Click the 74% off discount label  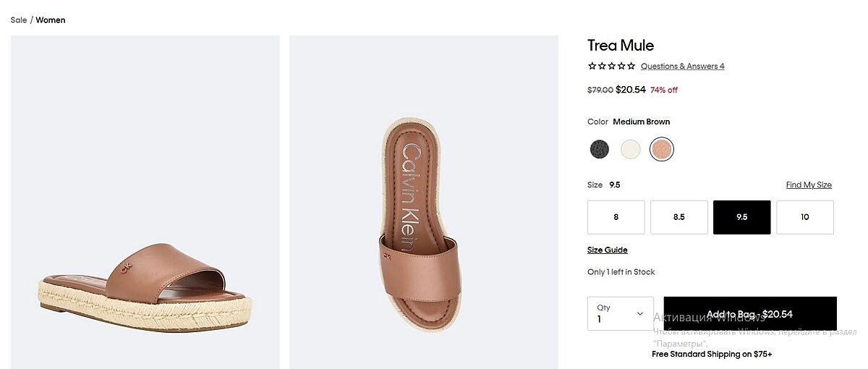tap(663, 90)
